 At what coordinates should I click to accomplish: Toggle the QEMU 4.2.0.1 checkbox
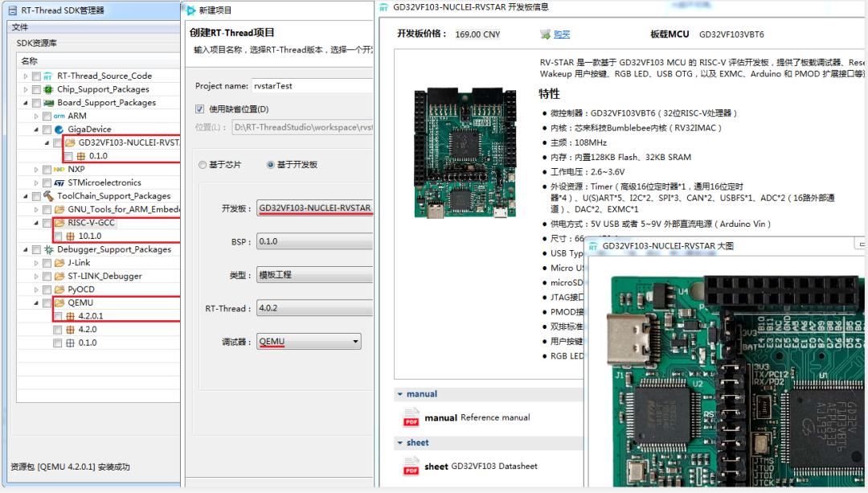pos(58,316)
